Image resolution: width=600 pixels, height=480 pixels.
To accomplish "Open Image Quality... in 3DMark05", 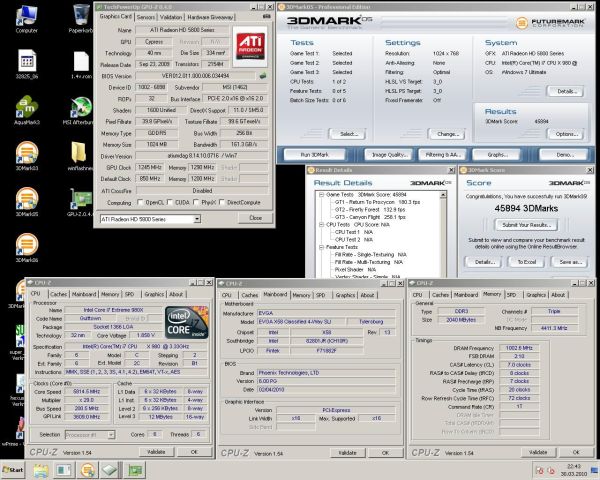I will [388, 155].
